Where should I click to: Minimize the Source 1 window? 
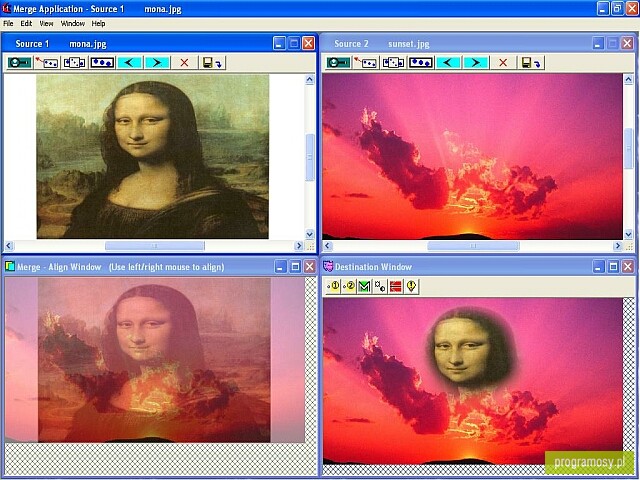(x=279, y=43)
